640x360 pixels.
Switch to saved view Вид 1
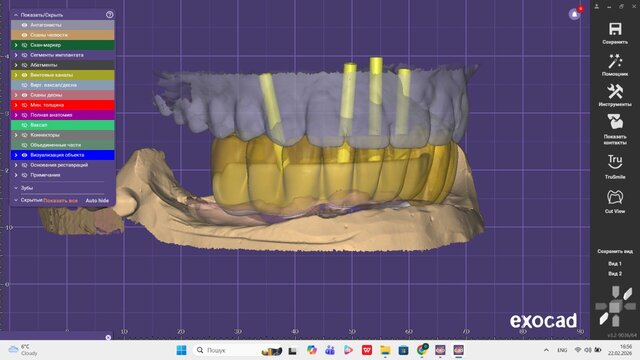[x=615, y=264]
